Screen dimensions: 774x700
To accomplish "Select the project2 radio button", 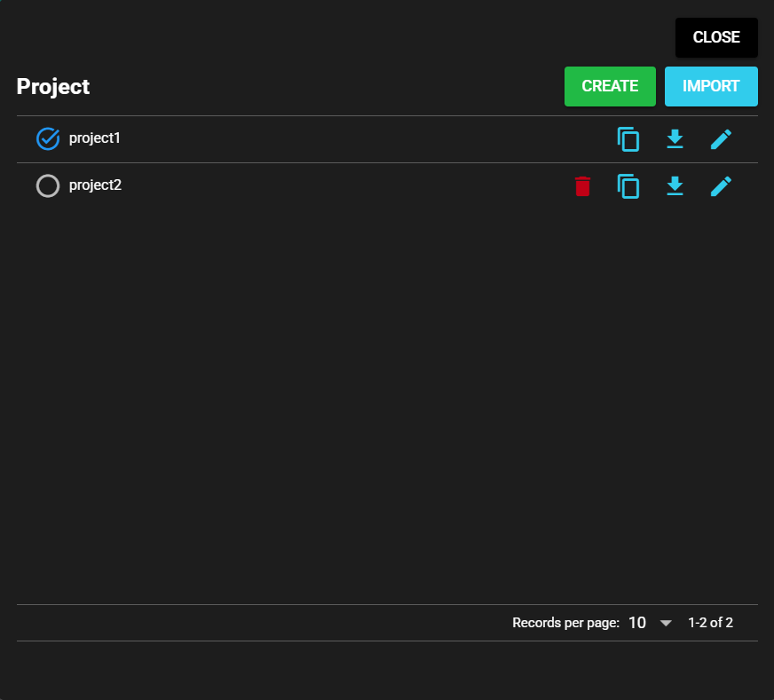I will tap(47, 185).
